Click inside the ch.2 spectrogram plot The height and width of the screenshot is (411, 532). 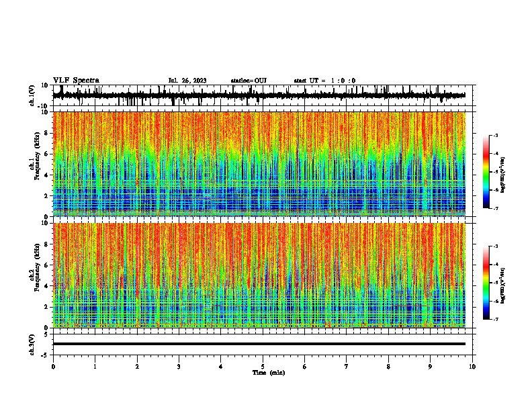[259, 275]
